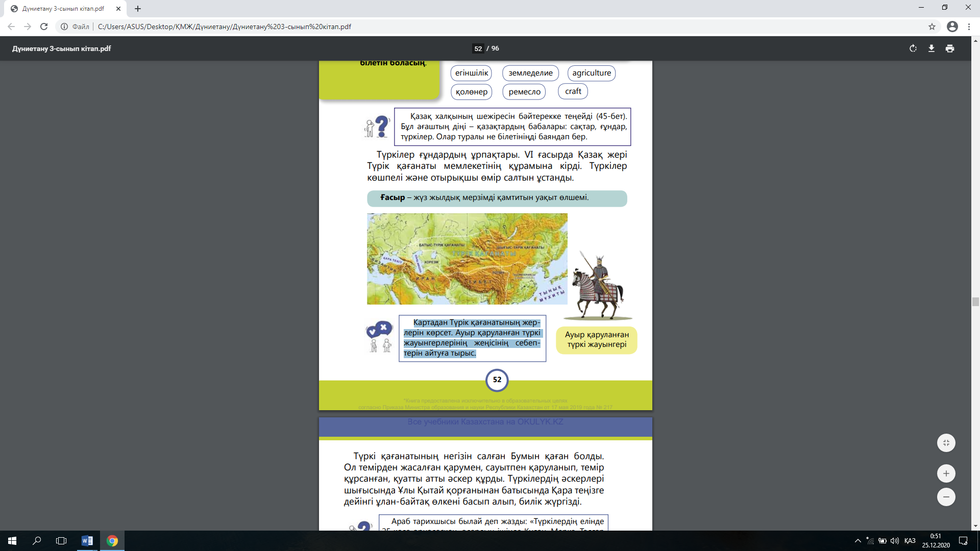The height and width of the screenshot is (551, 980).
Task: Open the Chrome profile avatar menu
Action: pyautogui.click(x=952, y=27)
